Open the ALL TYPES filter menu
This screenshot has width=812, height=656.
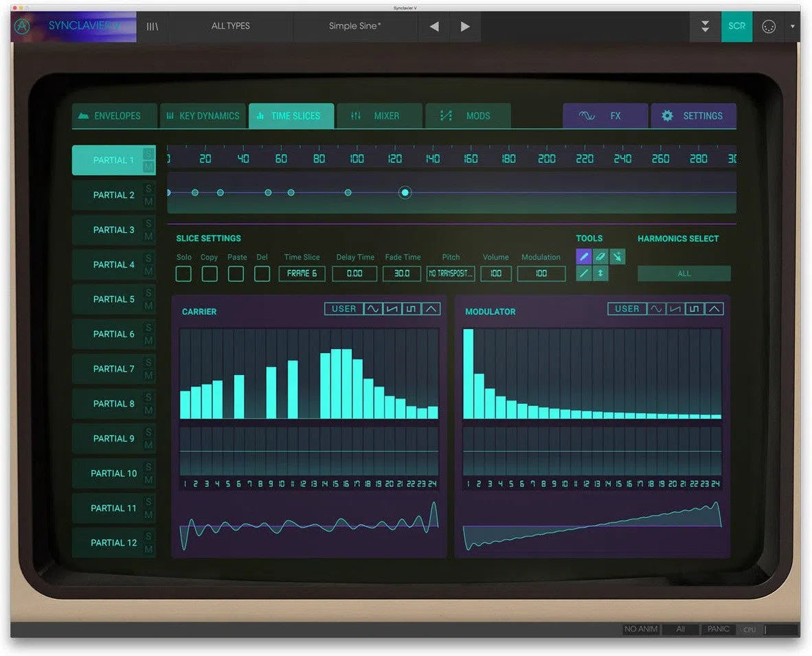coord(232,26)
